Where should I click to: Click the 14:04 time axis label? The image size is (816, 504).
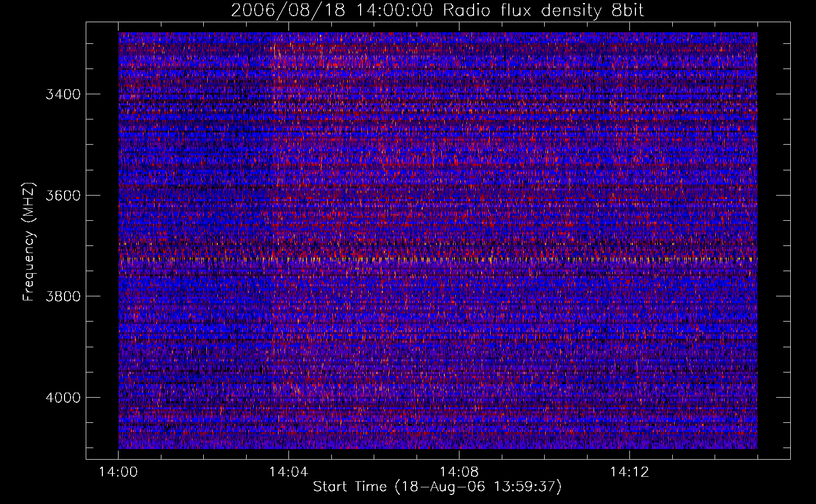pyautogui.click(x=288, y=472)
